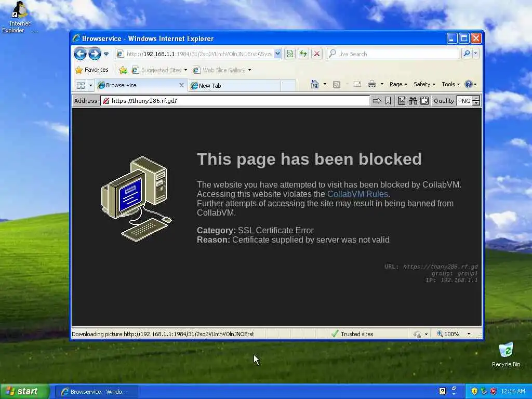The image size is (532, 399).
Task: Click the Browservice open bookmarks icon
Action: [402, 101]
